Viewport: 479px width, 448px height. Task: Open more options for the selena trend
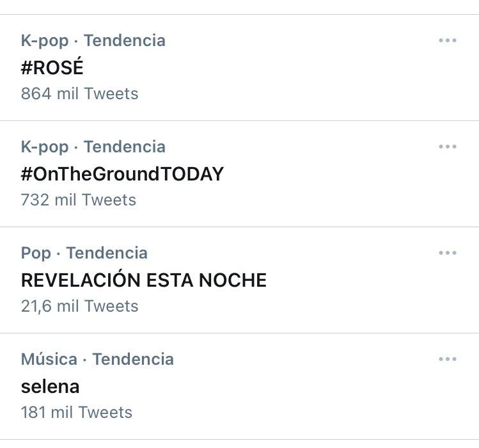(x=448, y=359)
